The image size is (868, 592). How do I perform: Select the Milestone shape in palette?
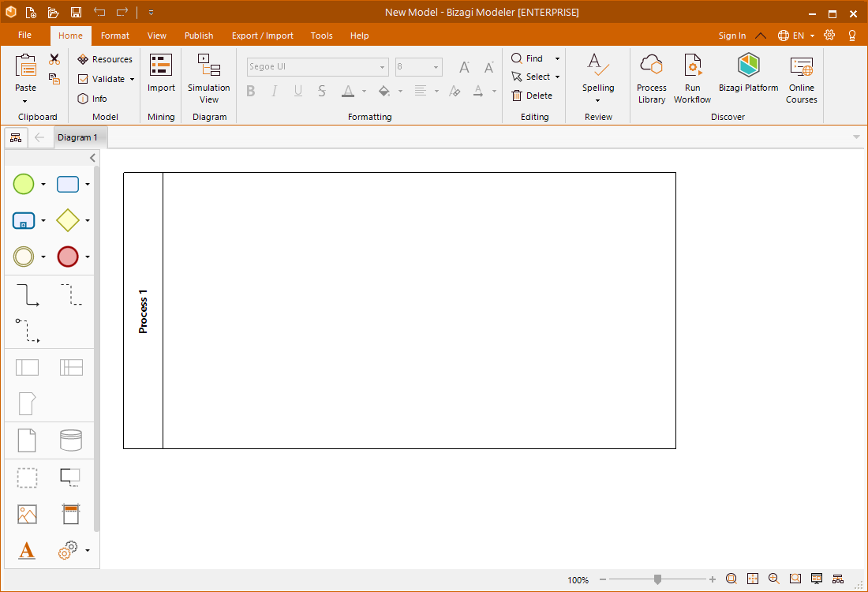pyautogui.click(x=27, y=403)
